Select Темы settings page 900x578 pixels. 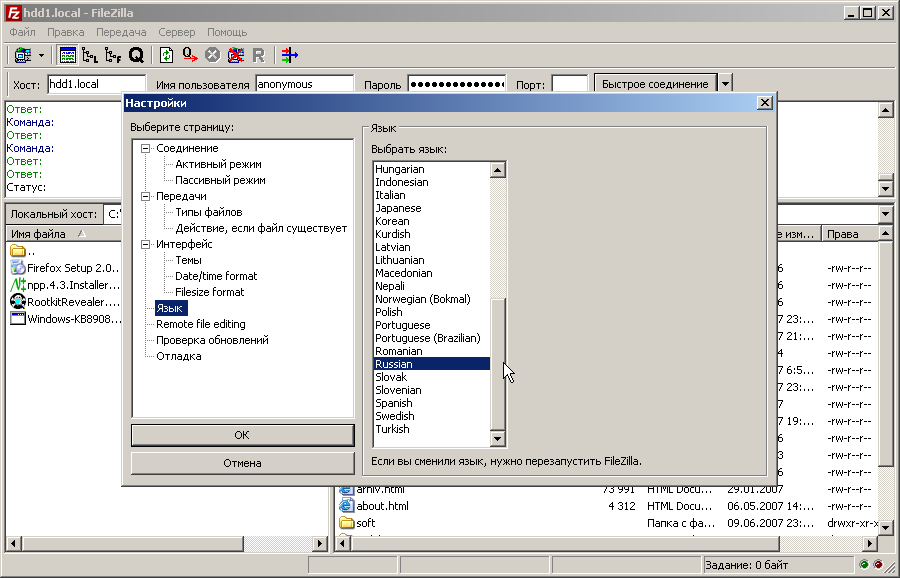(188, 261)
